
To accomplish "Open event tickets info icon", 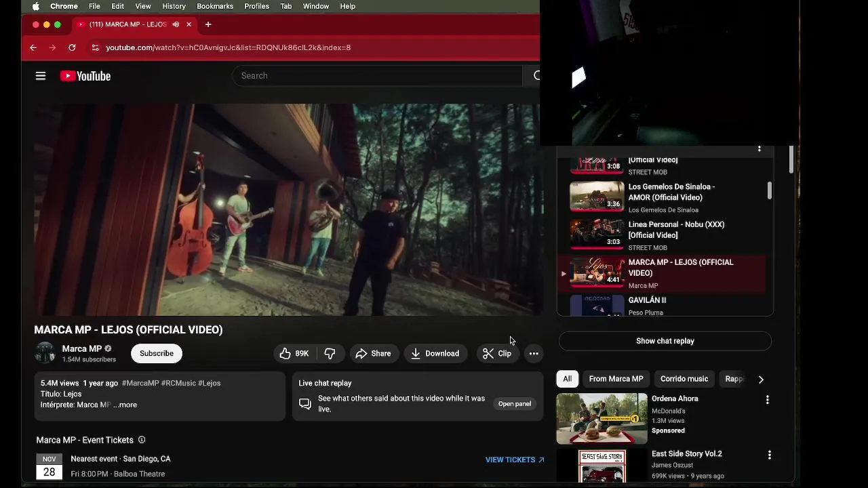I will point(142,440).
